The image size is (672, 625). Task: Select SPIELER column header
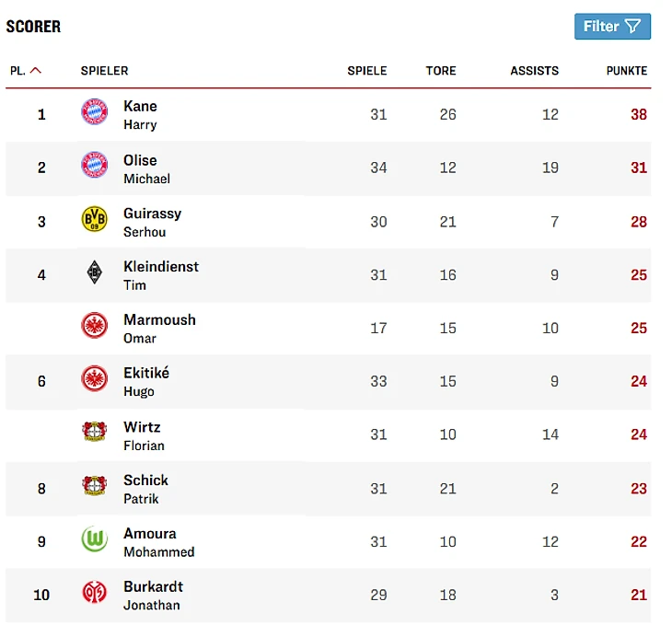[105, 71]
